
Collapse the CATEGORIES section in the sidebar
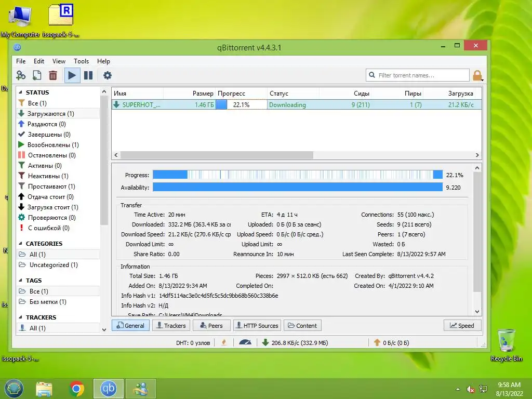point(20,244)
